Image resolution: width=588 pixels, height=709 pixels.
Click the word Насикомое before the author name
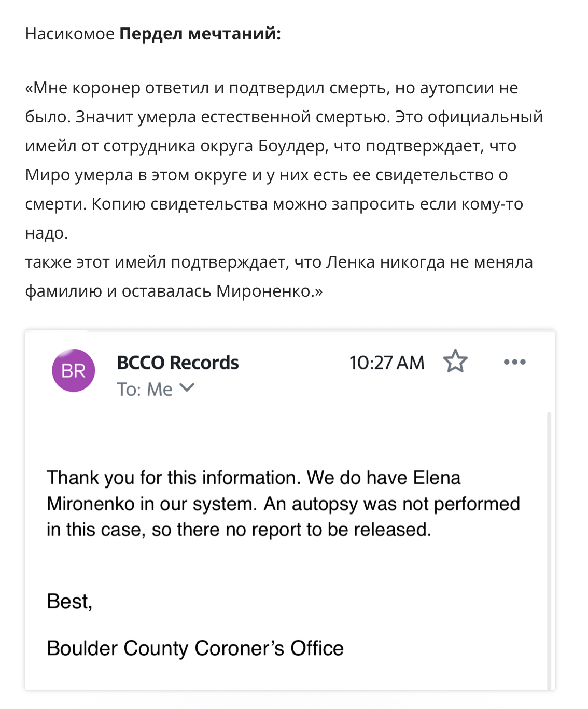click(70, 34)
